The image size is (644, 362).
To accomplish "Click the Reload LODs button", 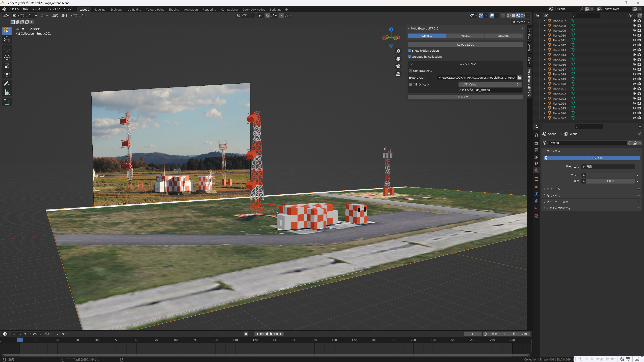I will coord(465,45).
